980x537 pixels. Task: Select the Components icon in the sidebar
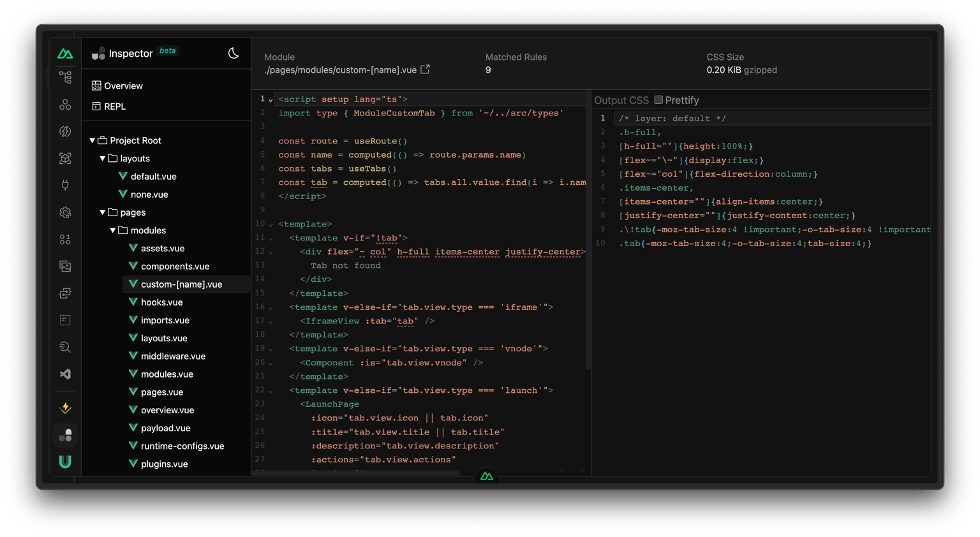click(64, 104)
